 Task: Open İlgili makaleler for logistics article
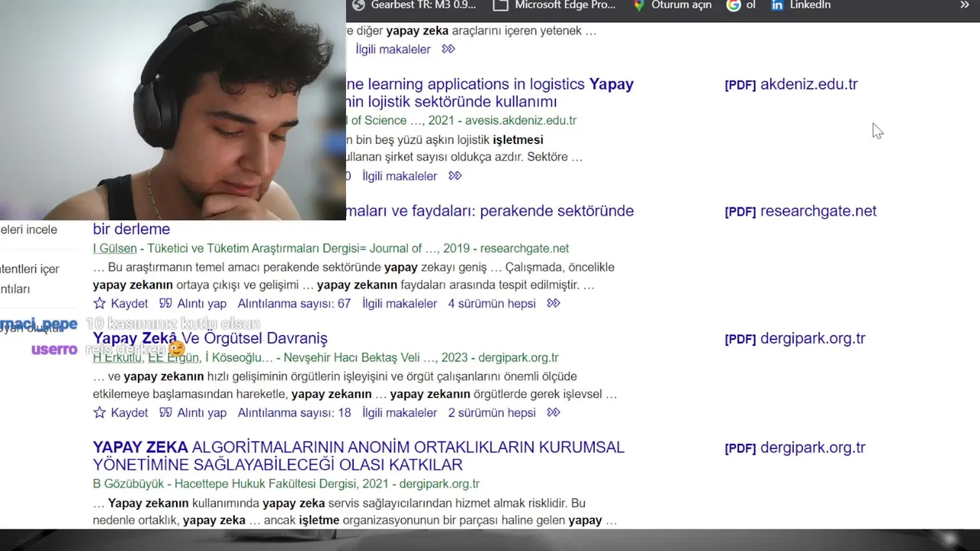click(400, 176)
